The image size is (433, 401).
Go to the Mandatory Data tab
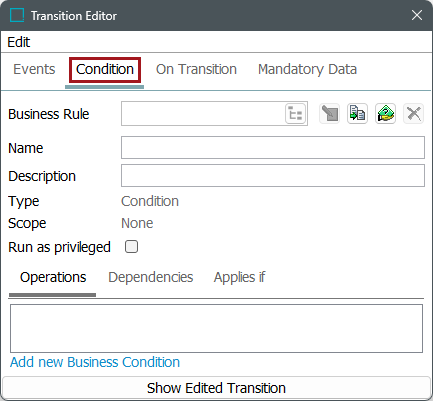[307, 69]
